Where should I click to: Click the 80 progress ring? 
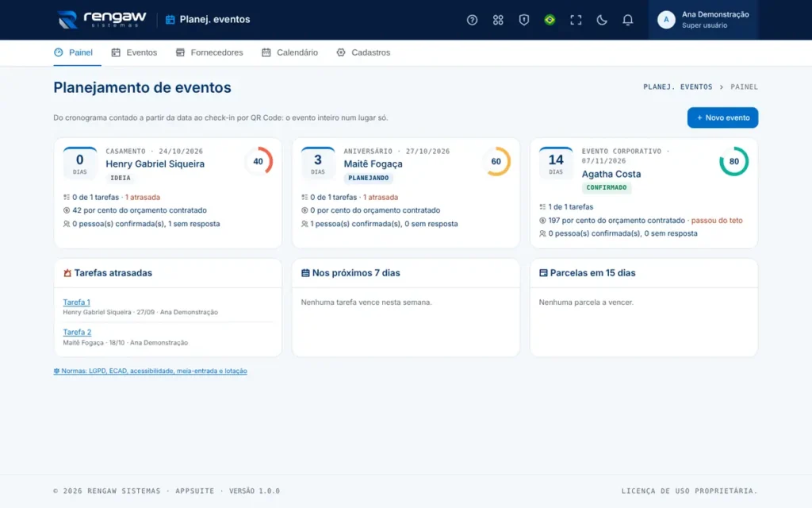tap(733, 161)
